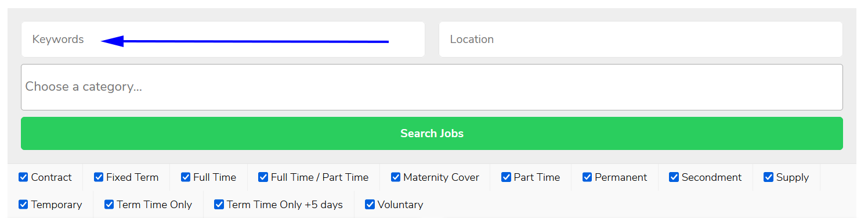Click the Supply label text
The image size is (868, 218).
(792, 178)
